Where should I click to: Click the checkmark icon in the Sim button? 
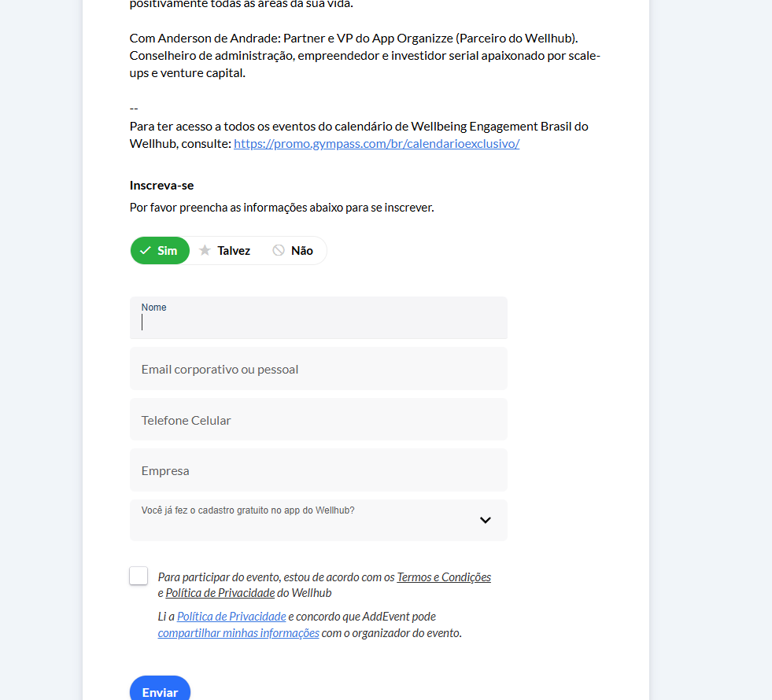[145, 251]
